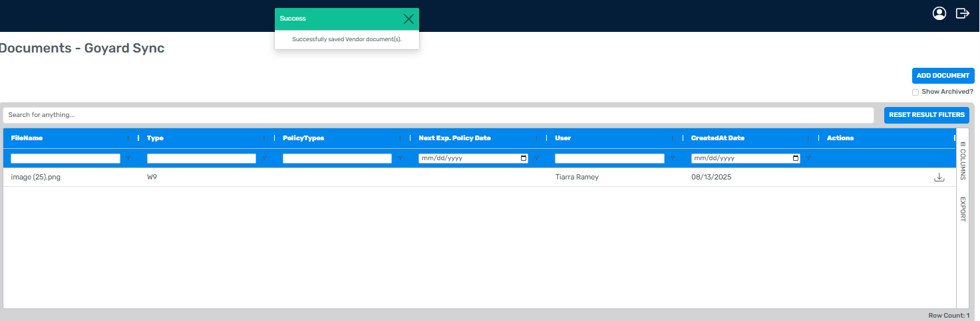980x321 pixels.
Task: Click the PolicyTypes filter text box
Action: [x=337, y=159]
